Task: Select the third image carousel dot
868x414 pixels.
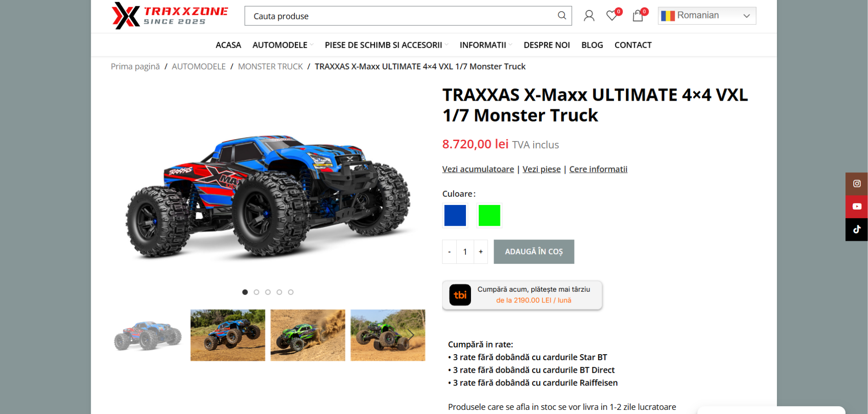Action: click(268, 292)
